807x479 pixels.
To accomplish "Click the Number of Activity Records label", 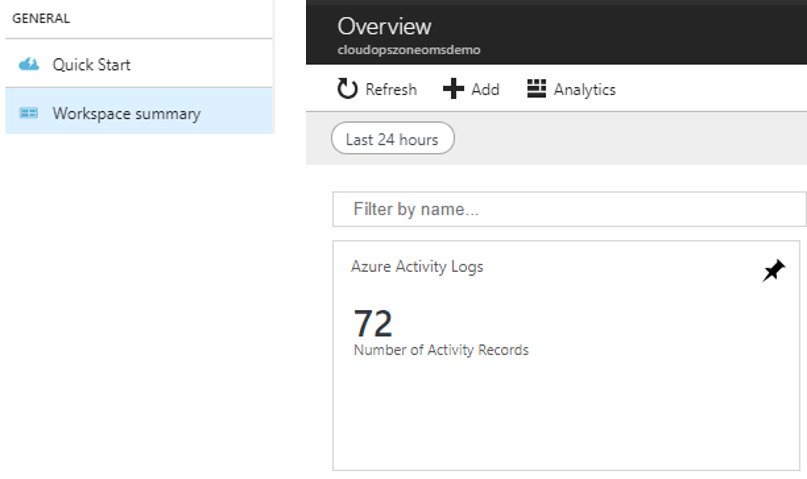I will coord(441,350).
